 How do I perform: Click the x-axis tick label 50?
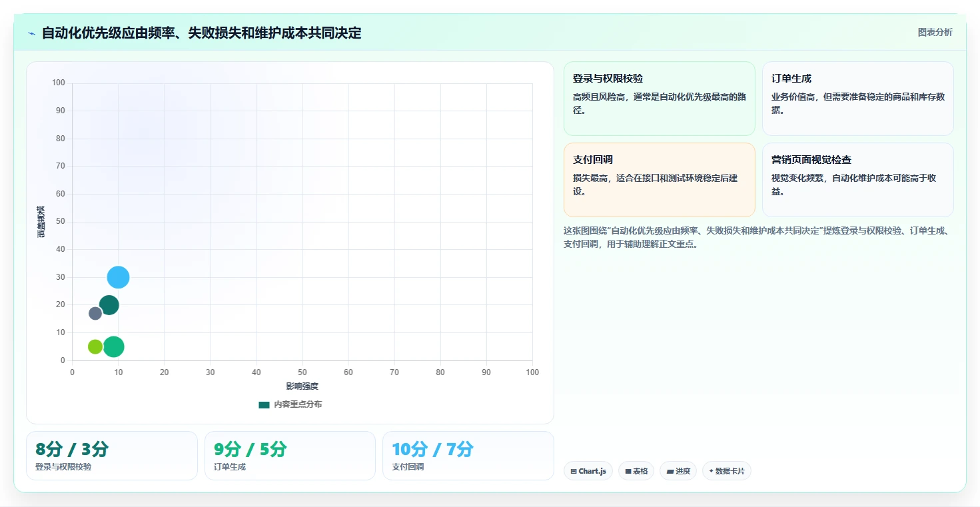pos(302,372)
